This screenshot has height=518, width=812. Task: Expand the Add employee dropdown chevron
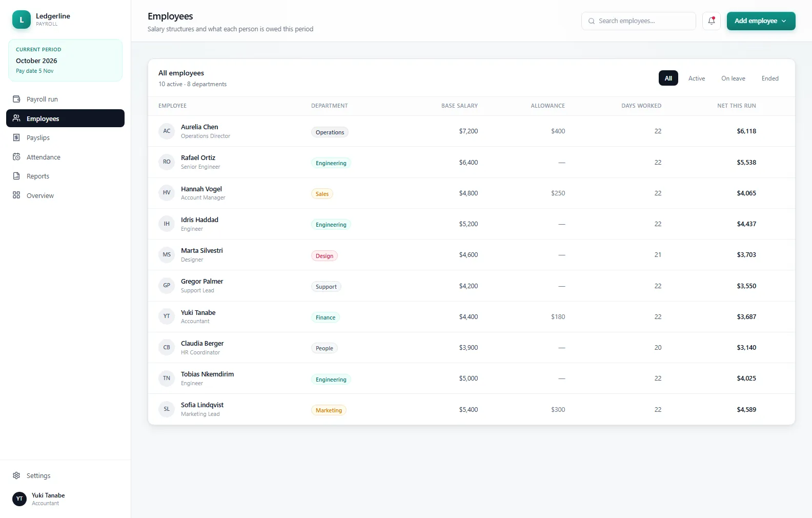[x=784, y=21]
